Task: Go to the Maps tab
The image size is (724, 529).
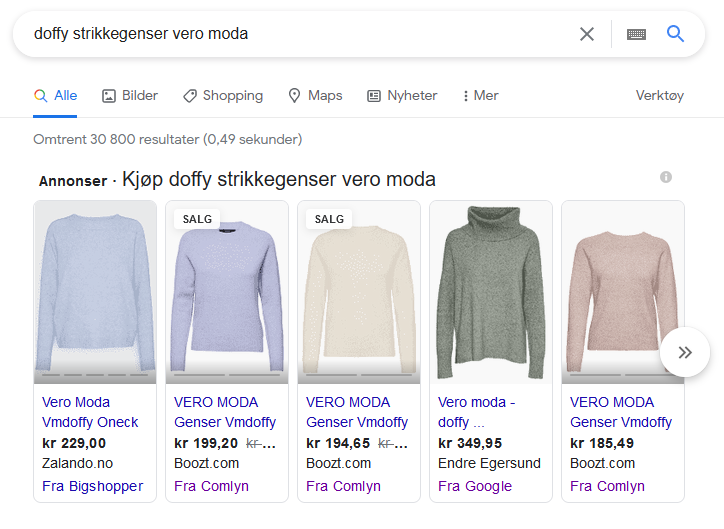Action: point(315,96)
